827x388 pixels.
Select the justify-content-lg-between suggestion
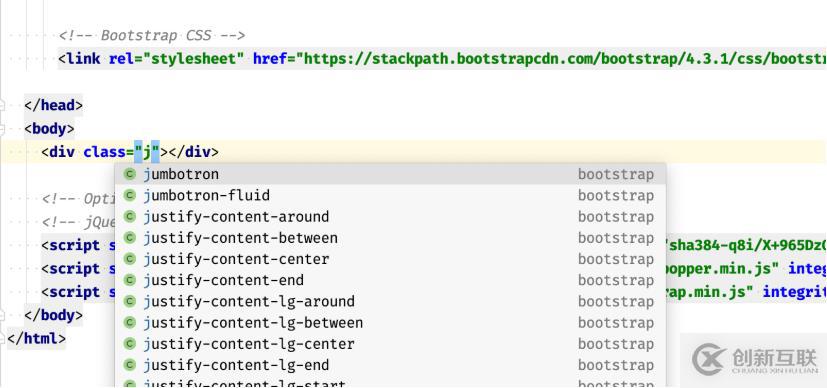click(x=390, y=323)
